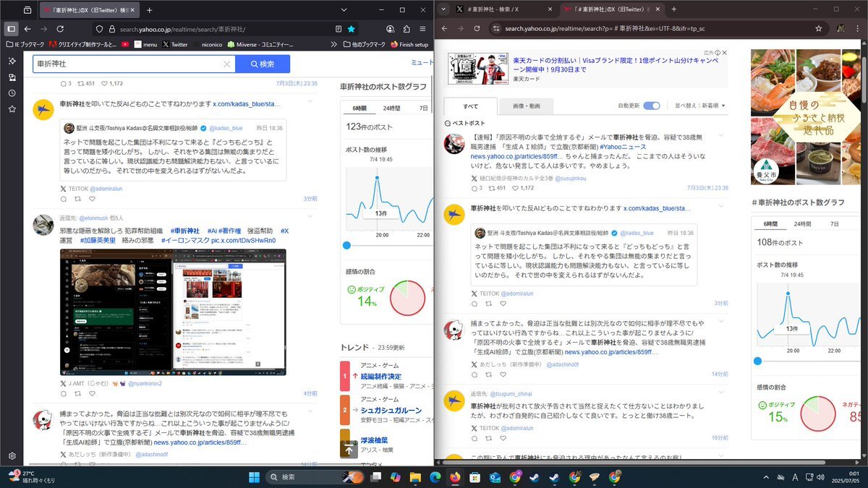Select 24時間 tab in left window graph
This screenshot has width=868, height=488.
pyautogui.click(x=391, y=108)
